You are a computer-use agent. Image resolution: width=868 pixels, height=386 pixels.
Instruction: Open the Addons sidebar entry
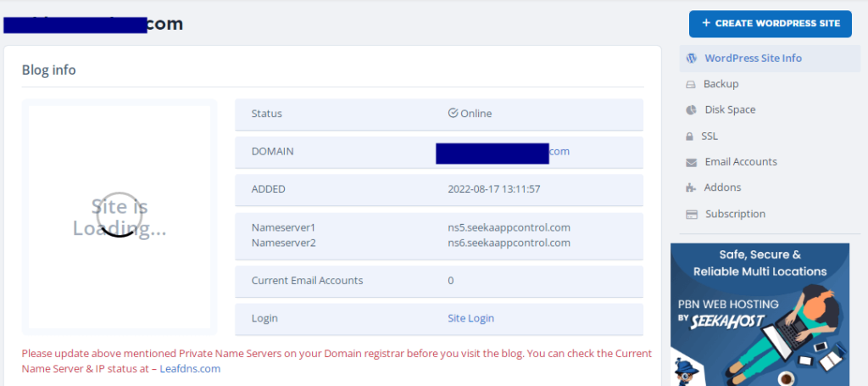click(x=722, y=187)
